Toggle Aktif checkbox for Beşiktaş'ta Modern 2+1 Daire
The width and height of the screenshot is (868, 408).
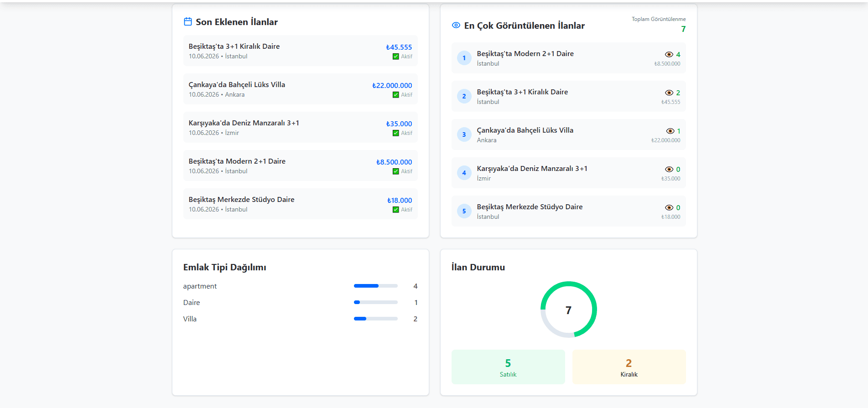tap(396, 171)
